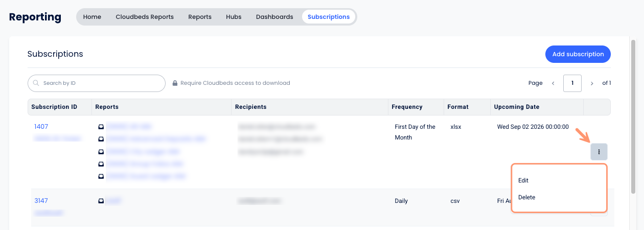Go to the Hubs tab
Screen dimensions: 644x230
pos(234,17)
